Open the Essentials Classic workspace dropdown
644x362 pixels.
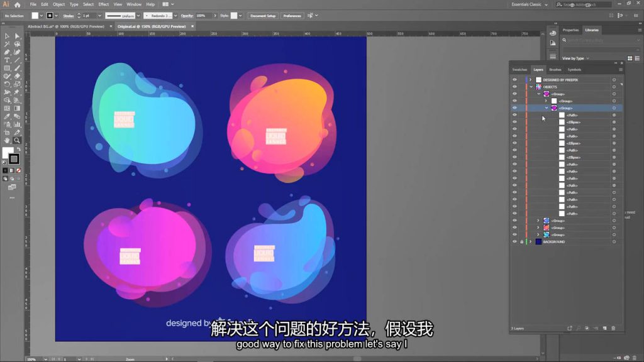coord(529,4)
